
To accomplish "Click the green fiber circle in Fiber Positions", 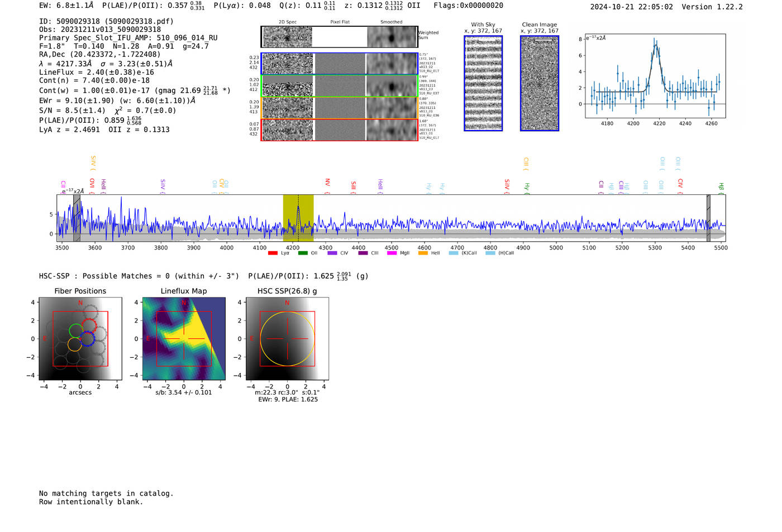I will coord(75,330).
